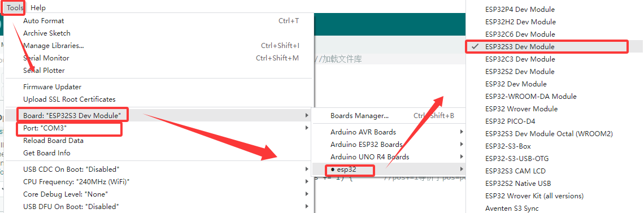
Task: Choose Archive Sketch
Action: click(x=159, y=33)
